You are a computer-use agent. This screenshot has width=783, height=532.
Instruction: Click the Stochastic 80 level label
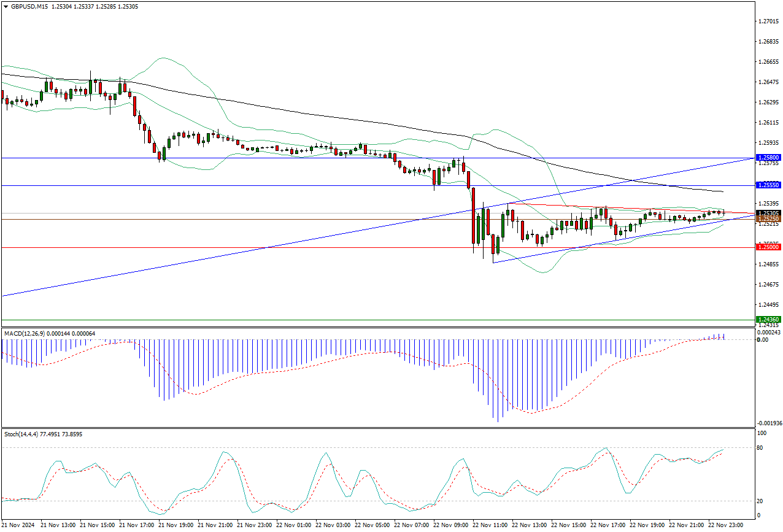tap(760, 448)
